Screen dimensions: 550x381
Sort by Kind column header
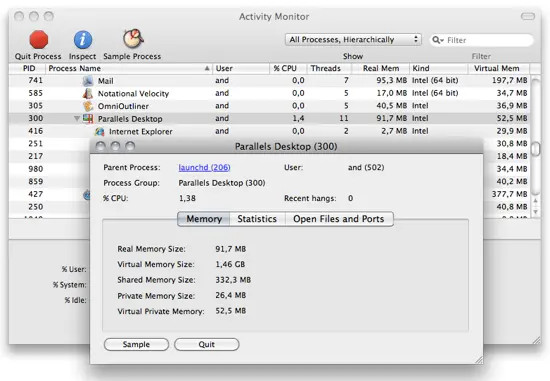(x=438, y=68)
